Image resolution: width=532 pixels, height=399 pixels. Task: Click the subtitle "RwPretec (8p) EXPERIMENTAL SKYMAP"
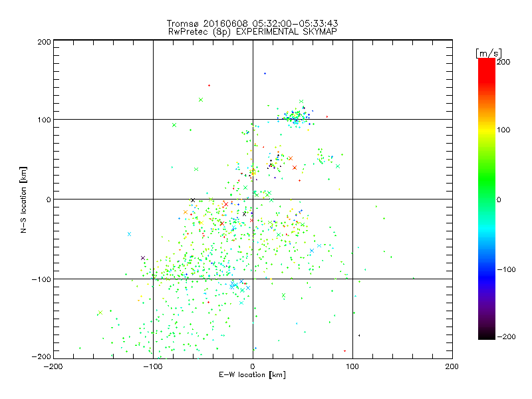pos(253,32)
